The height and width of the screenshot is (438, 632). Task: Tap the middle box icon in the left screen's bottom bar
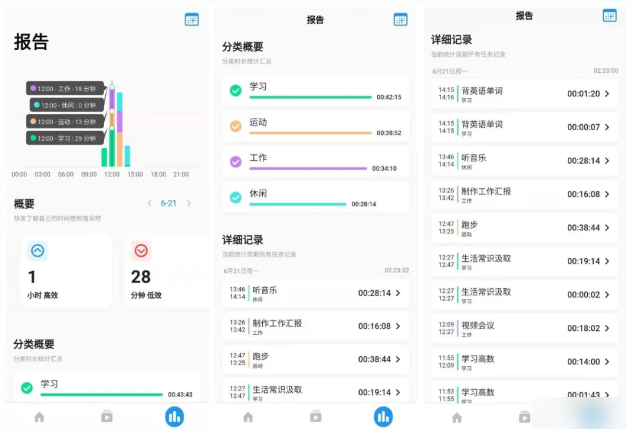coord(107,417)
